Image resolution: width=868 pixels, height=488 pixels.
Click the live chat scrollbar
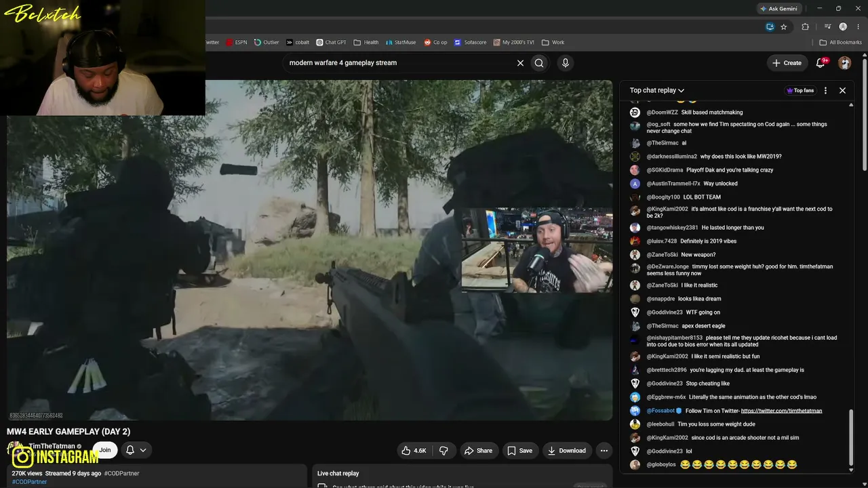click(x=851, y=436)
